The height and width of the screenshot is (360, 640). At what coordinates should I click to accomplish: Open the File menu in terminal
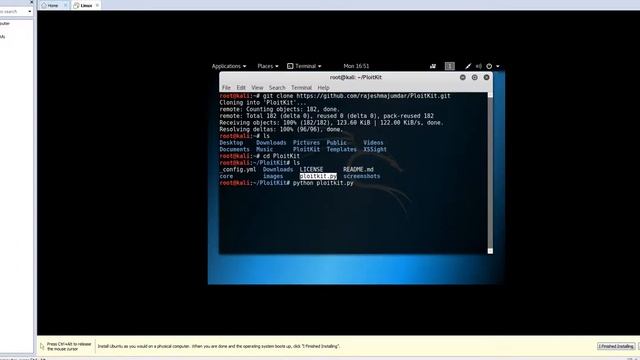click(x=226, y=88)
